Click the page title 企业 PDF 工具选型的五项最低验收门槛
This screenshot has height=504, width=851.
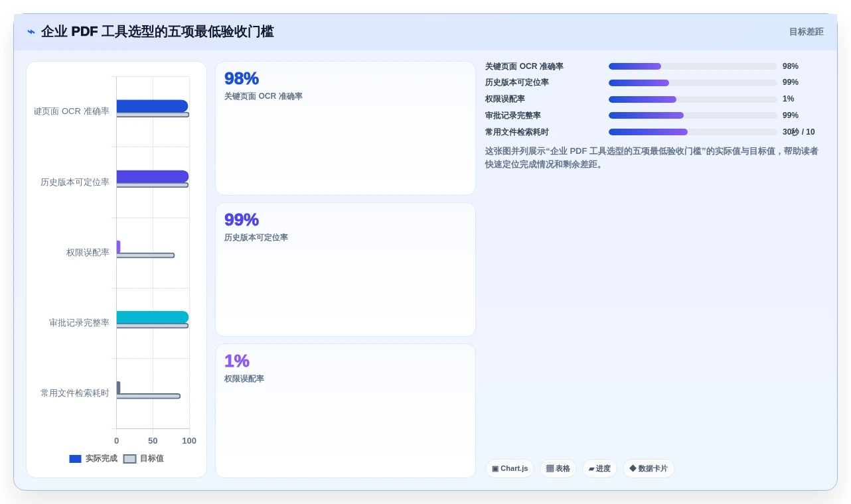(157, 32)
